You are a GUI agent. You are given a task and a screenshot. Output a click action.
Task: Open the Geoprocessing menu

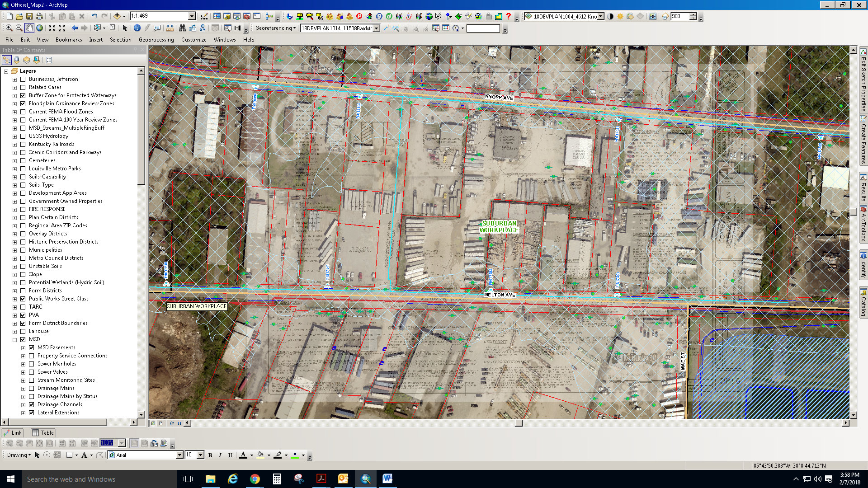coord(156,40)
